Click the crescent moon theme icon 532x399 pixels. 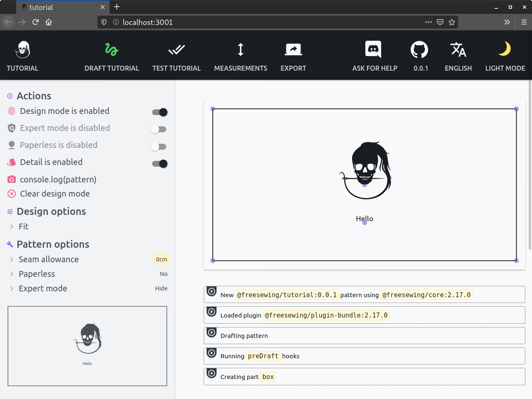[505, 49]
